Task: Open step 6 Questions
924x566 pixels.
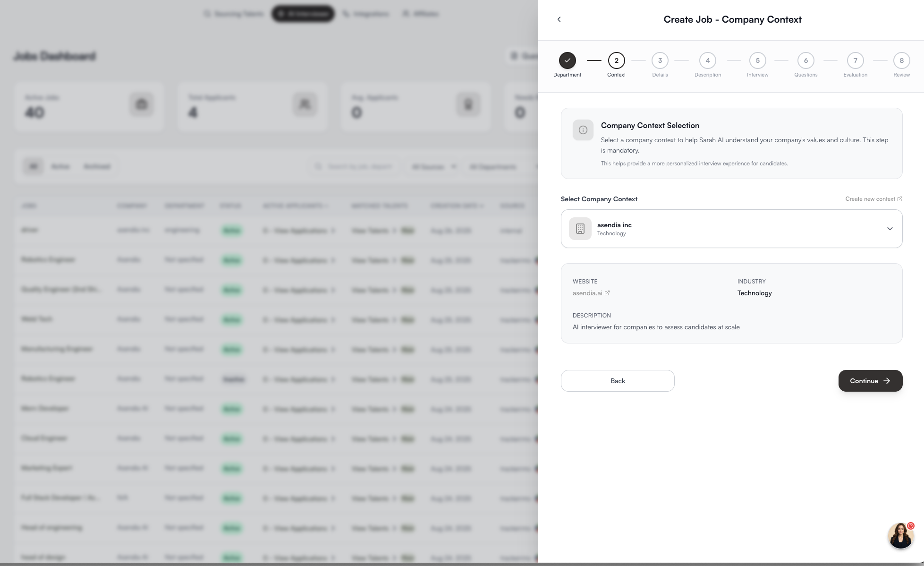Action: [805, 60]
